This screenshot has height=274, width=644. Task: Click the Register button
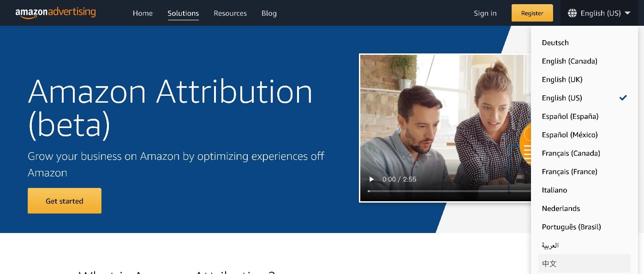click(x=532, y=13)
